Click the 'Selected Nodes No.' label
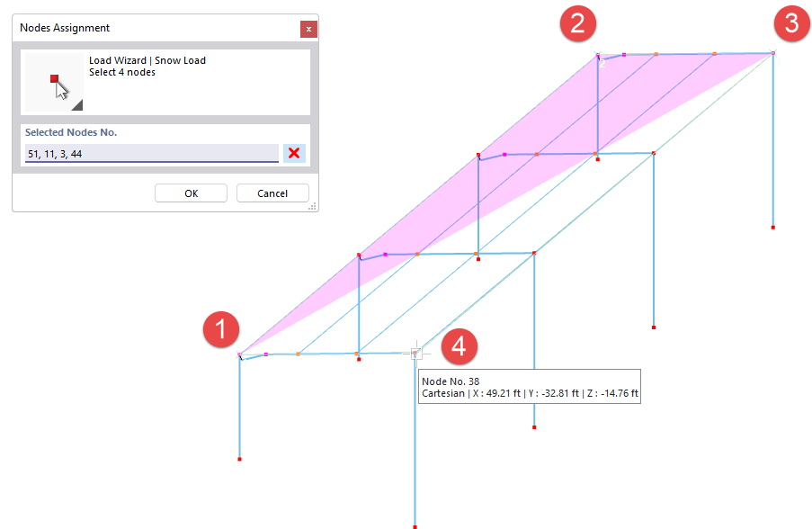The height and width of the screenshot is (529, 812). click(x=71, y=132)
